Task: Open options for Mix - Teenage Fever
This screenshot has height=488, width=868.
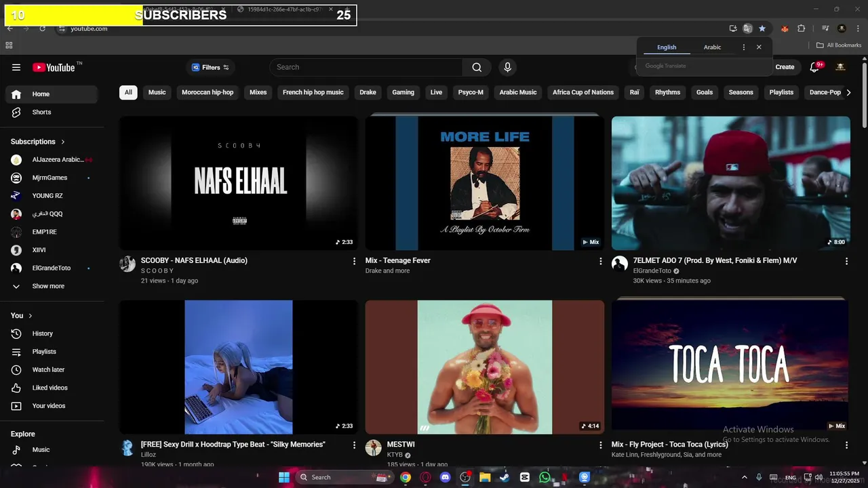Action: click(600, 261)
